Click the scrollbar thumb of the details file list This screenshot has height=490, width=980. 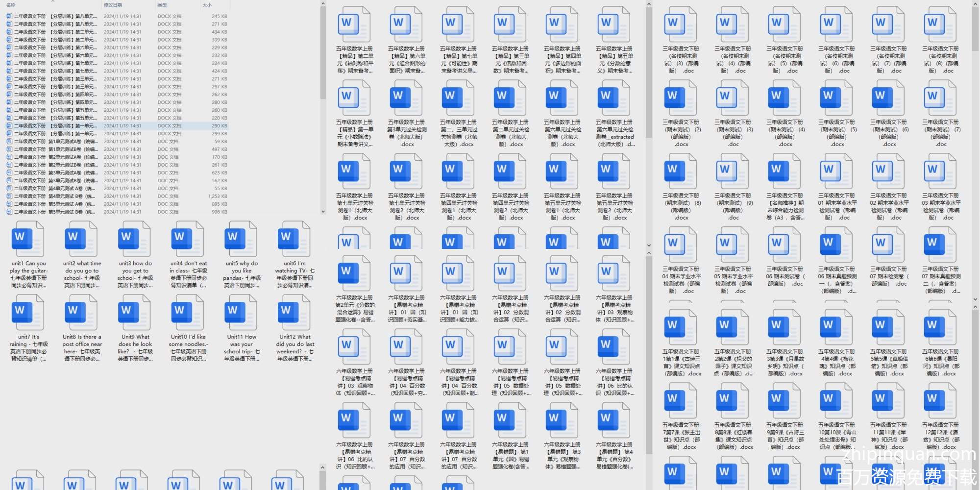pyautogui.click(x=323, y=53)
